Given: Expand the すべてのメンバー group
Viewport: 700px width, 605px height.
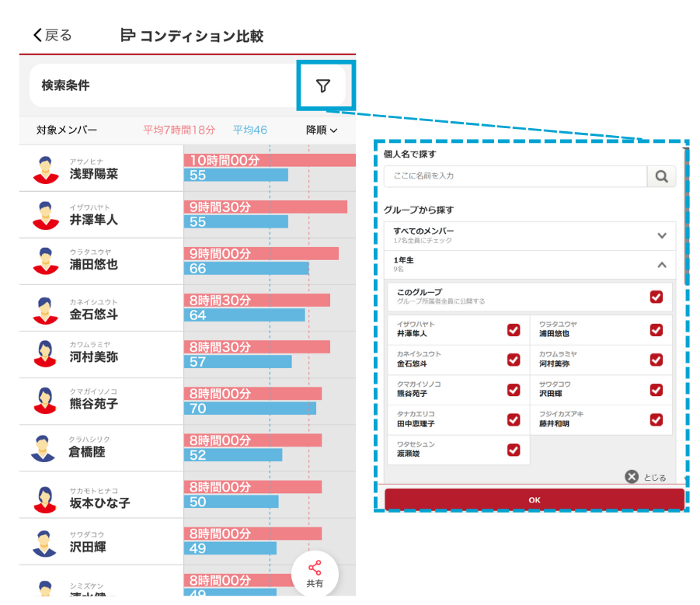Looking at the screenshot, I should point(661,235).
